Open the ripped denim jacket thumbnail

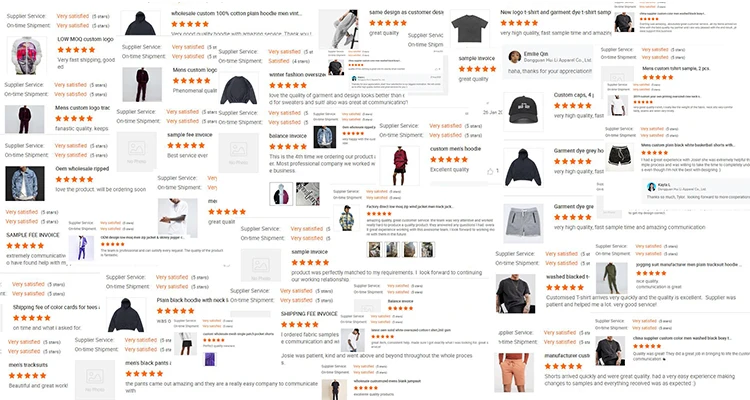(25, 183)
